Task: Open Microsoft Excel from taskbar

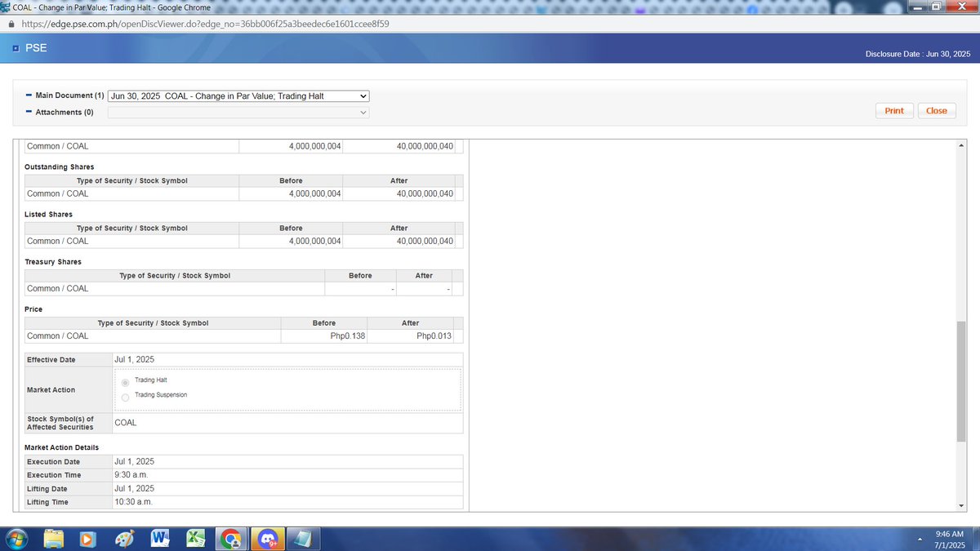Action: tap(195, 539)
